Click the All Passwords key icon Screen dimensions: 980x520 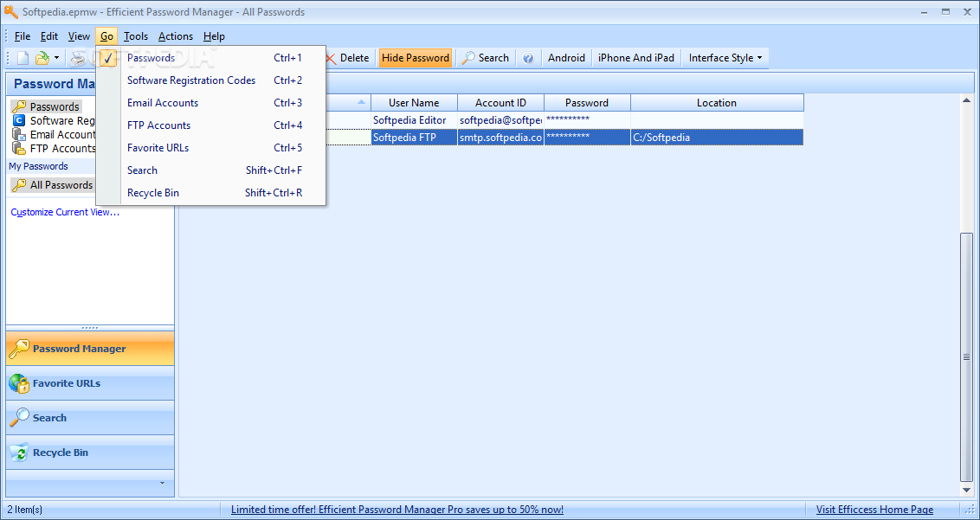click(x=19, y=185)
